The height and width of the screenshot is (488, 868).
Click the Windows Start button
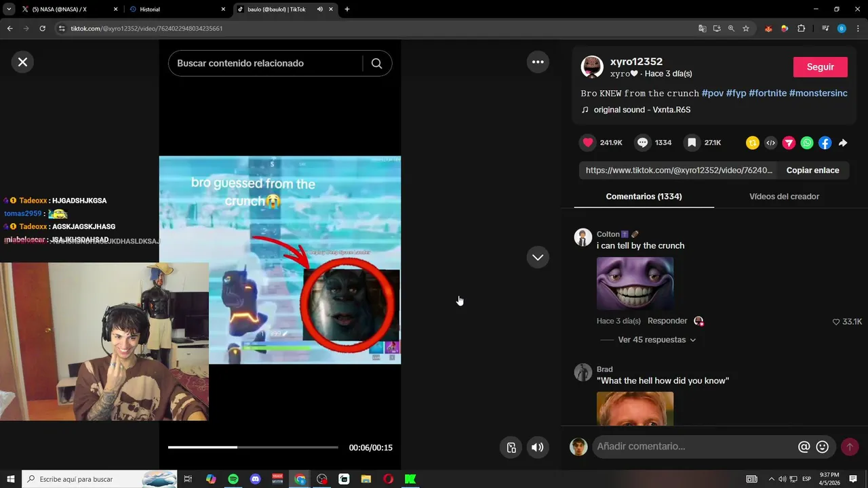pyautogui.click(x=11, y=479)
